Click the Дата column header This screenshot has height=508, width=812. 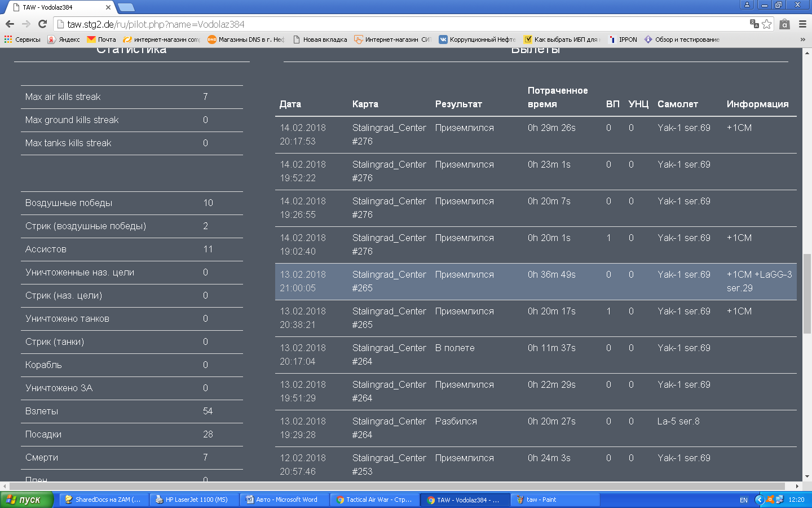click(290, 104)
